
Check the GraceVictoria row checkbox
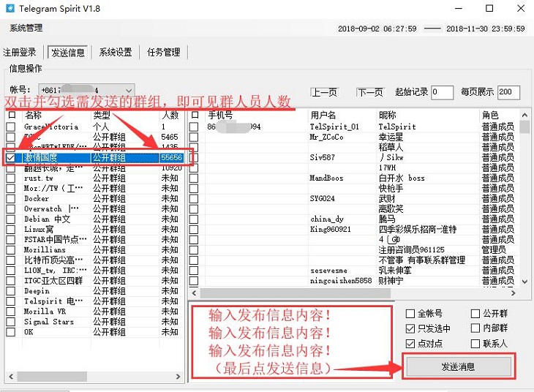pos(10,127)
